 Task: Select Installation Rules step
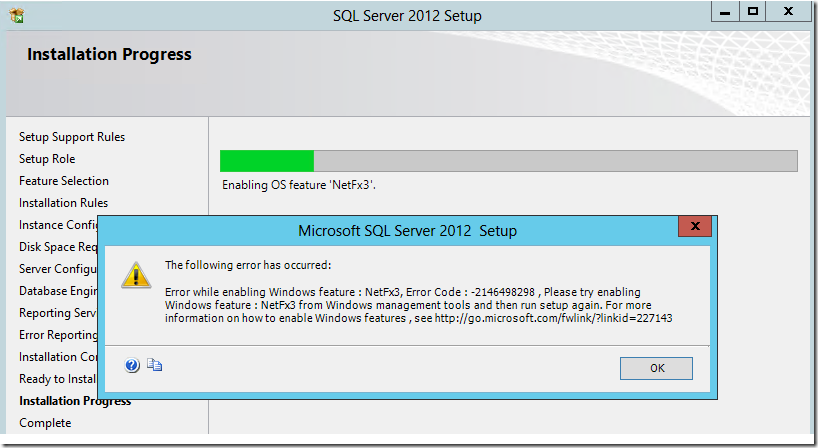coord(63,202)
